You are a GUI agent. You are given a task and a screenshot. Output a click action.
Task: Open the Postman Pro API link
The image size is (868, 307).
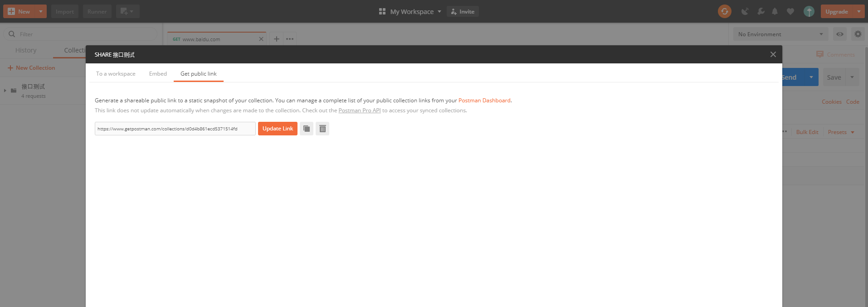click(x=360, y=110)
